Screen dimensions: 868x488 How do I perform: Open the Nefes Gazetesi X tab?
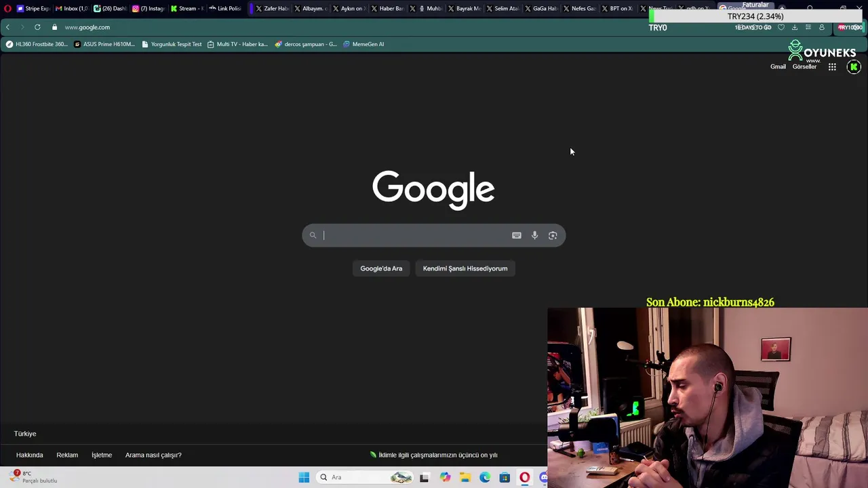579,8
